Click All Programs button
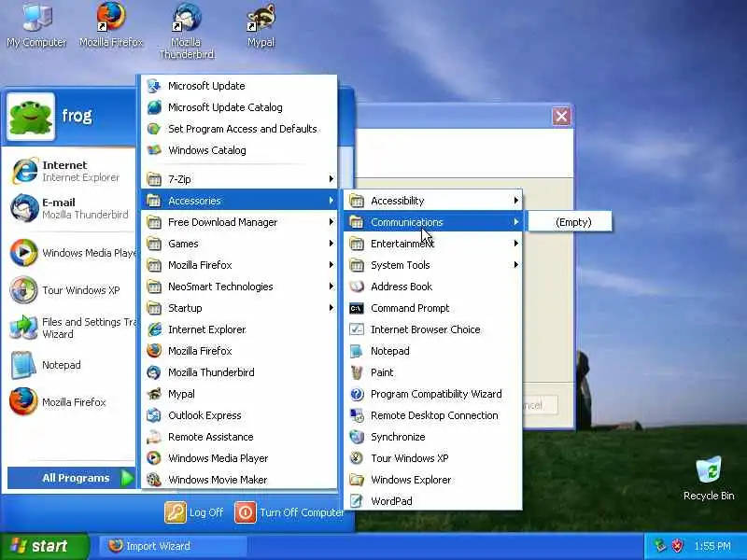The width and height of the screenshot is (747, 560). click(72, 478)
